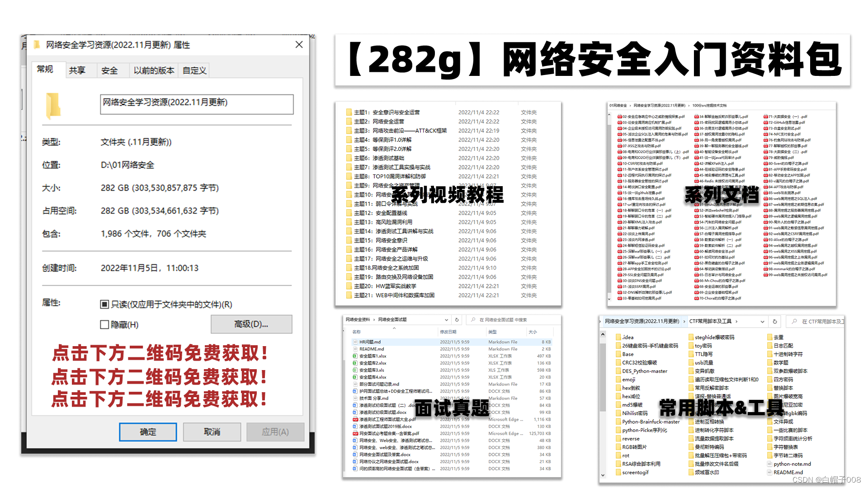The width and height of the screenshot is (868, 488).
Task: Click the search box in 网络安全面试题 window
Action: pyautogui.click(x=513, y=319)
